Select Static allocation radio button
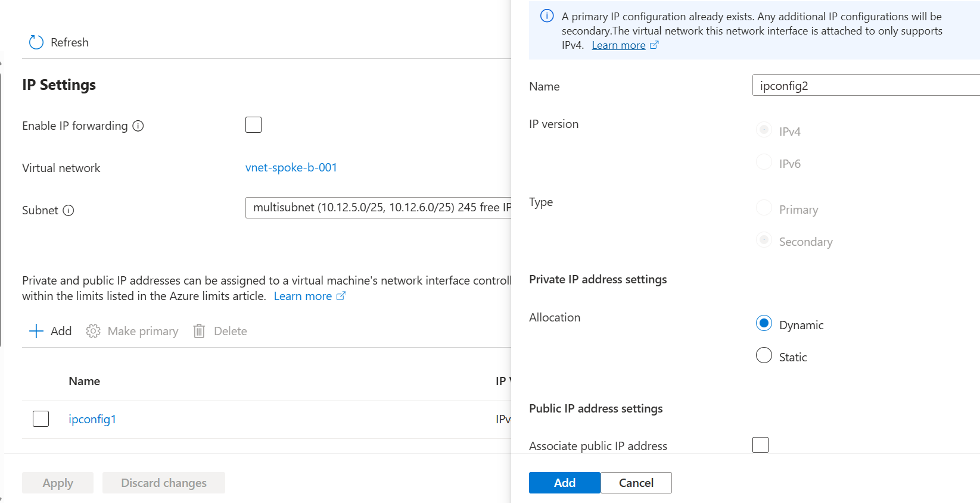The image size is (980, 503). [764, 355]
